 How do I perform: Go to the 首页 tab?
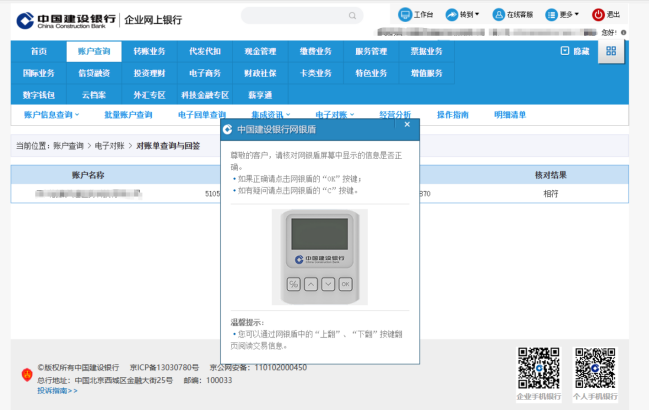pos(39,51)
